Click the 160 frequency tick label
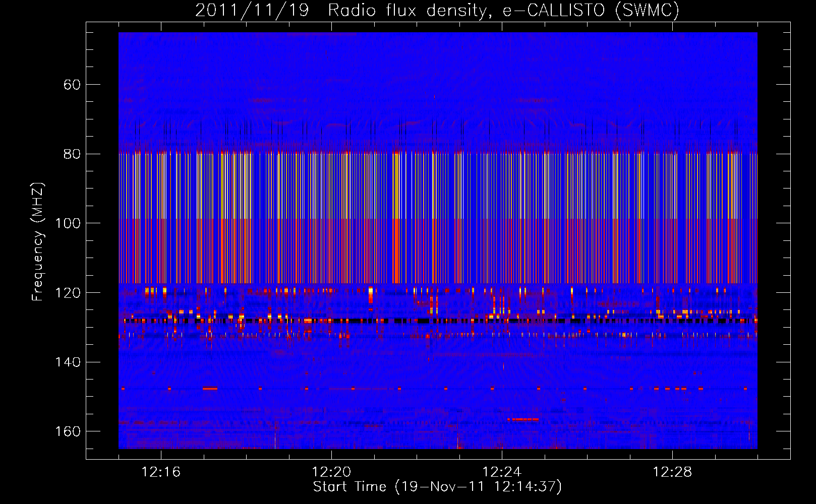Viewport: 816px width, 504px height. (68, 431)
